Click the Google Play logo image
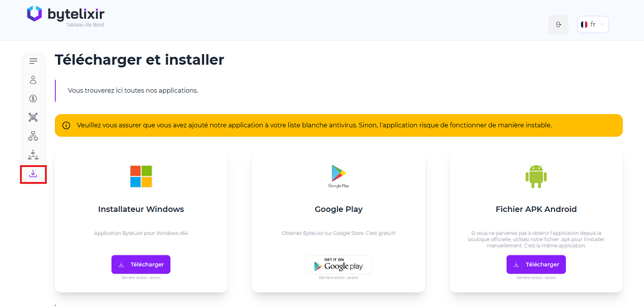 [338, 176]
